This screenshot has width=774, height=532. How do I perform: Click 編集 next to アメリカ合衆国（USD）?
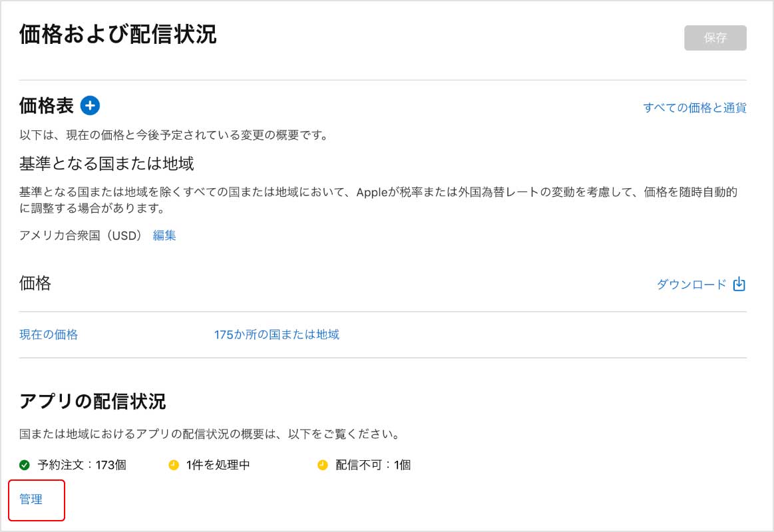164,235
